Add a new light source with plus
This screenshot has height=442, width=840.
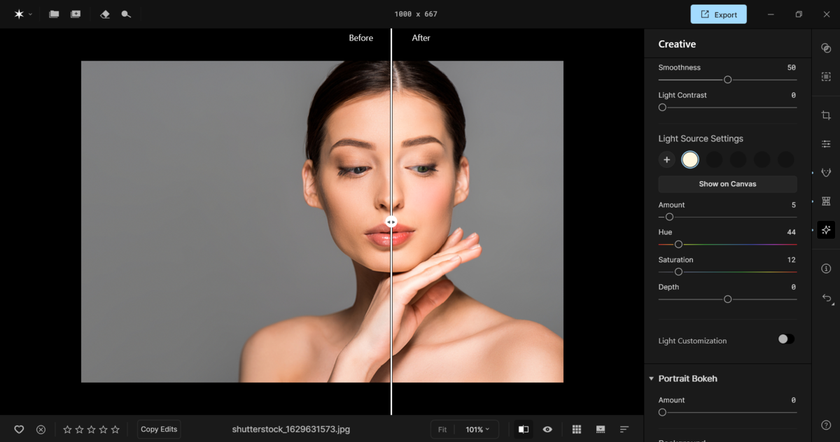666,160
